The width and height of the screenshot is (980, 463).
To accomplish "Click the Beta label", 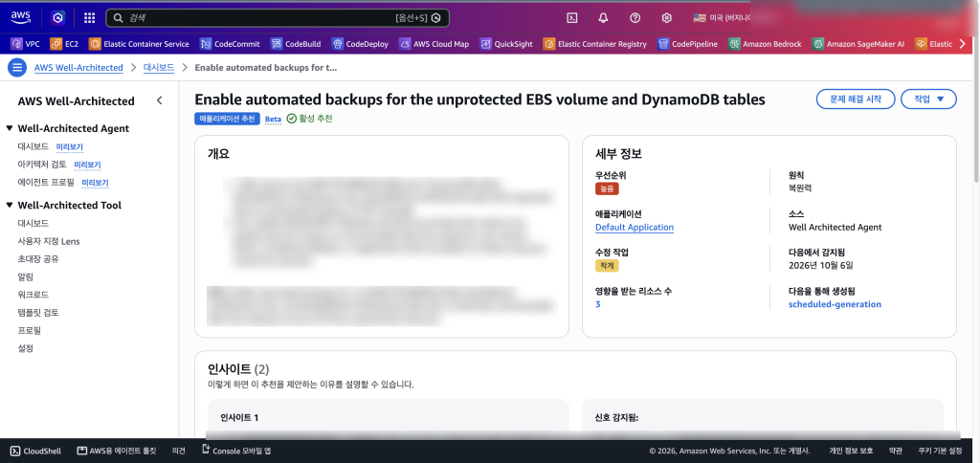I will [273, 119].
